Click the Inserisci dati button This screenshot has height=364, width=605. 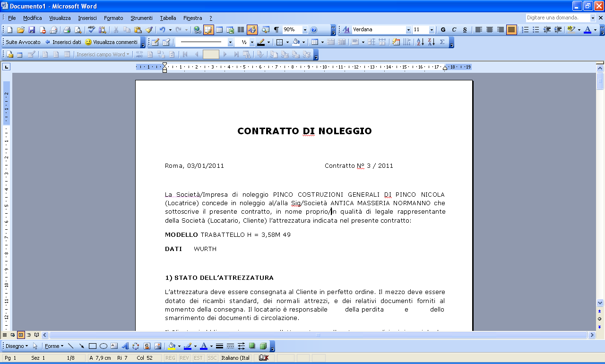[63, 42]
